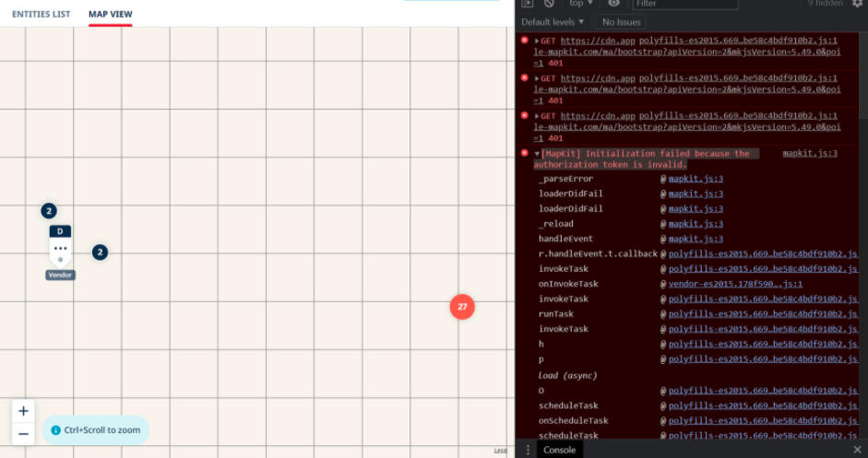Open mapkit.js:3 link beside _parseError
Screen dimensions: 868x458
(x=696, y=179)
